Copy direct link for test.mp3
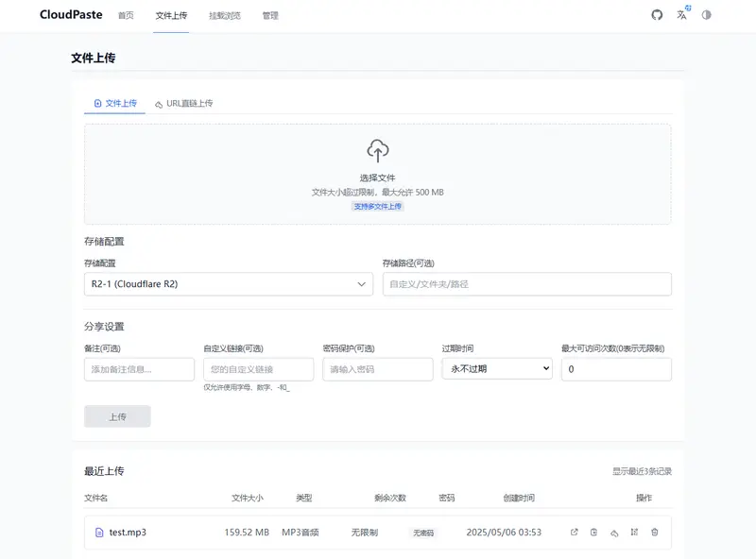Image resolution: width=756 pixels, height=559 pixels. pos(614,533)
